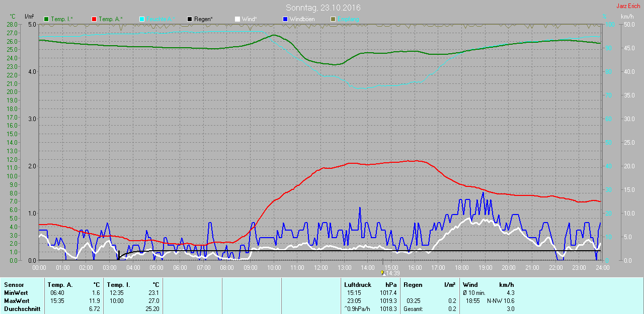
Task: Click the Sonntag, 23.10.2016 chart title
Action: 323,8
